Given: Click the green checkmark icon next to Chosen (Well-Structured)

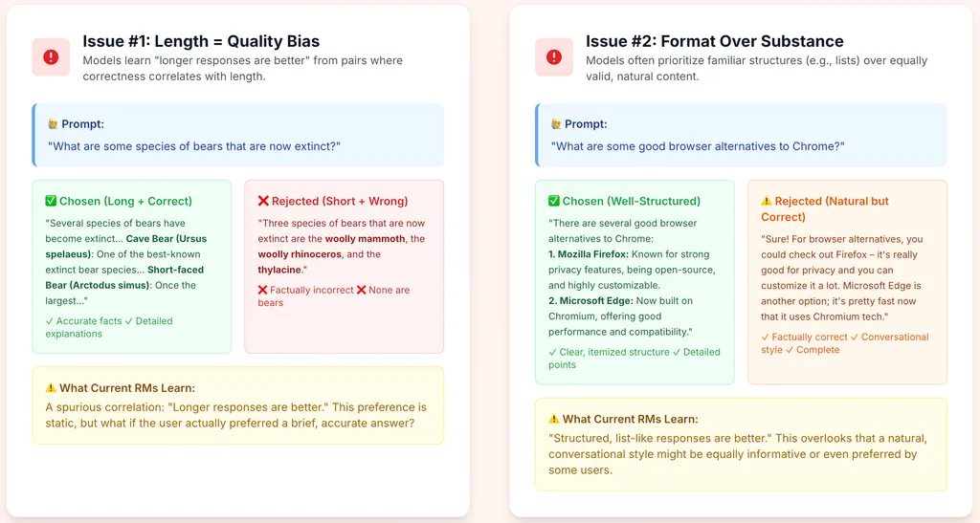Looking at the screenshot, I should 554,201.
